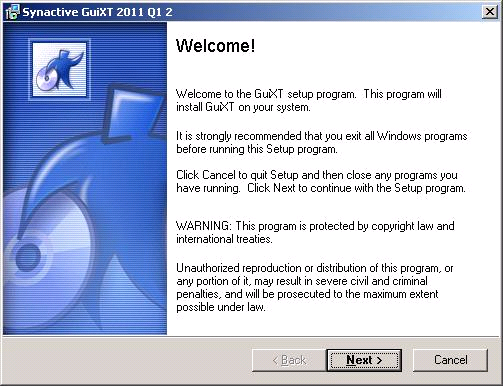Click the WARNING copyright law paragraph
503x386 pixels.
tap(315, 232)
